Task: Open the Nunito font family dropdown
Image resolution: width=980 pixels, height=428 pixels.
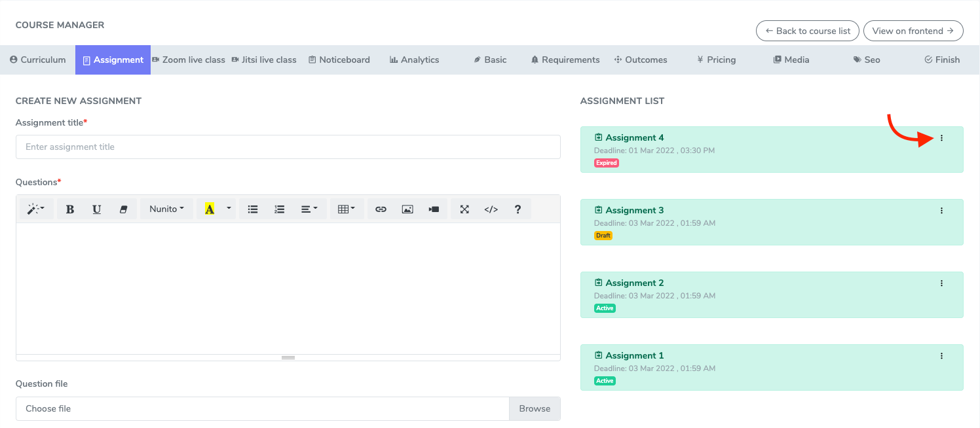Action: click(x=166, y=209)
